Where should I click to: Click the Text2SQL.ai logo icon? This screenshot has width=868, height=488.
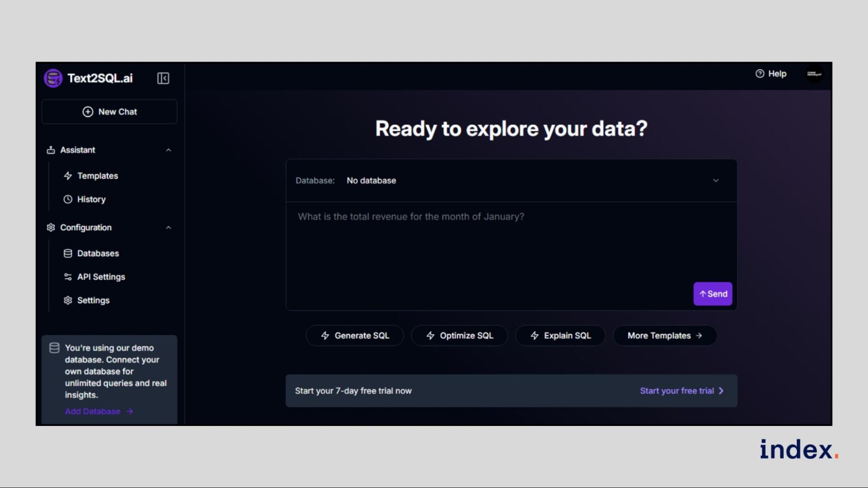(53, 79)
